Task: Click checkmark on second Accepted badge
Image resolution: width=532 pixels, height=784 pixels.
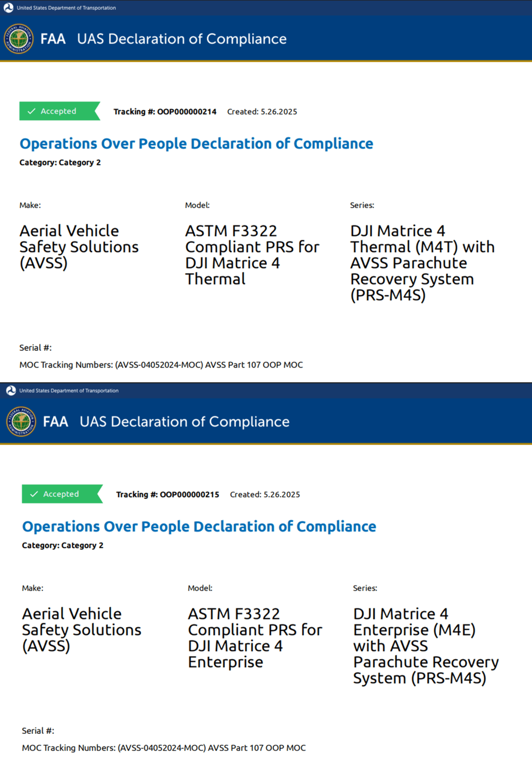Action: tap(34, 494)
